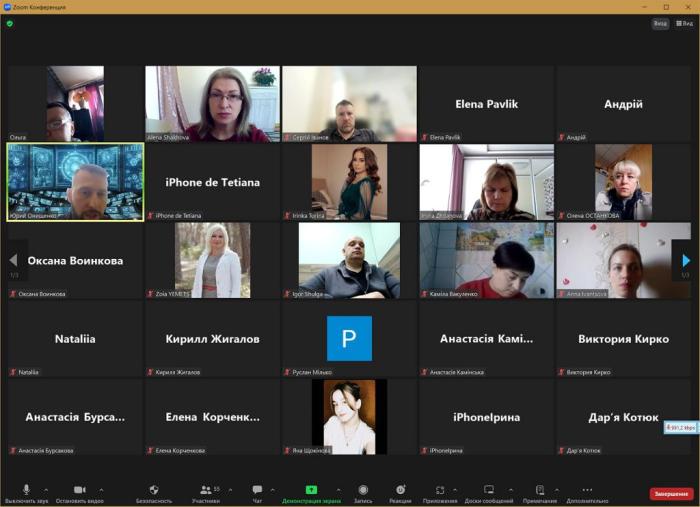The height and width of the screenshot is (507, 700).
Task: Open the Reactions (Реакции) icon
Action: pyautogui.click(x=400, y=489)
